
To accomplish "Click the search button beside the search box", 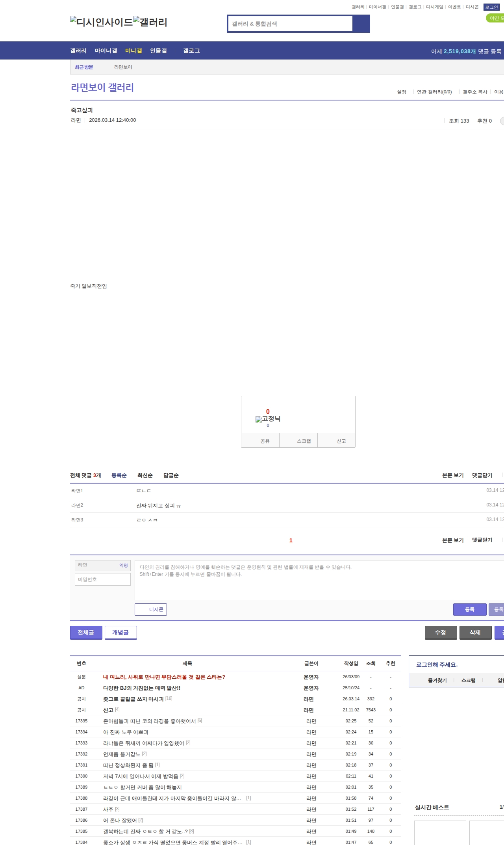I will click(361, 24).
